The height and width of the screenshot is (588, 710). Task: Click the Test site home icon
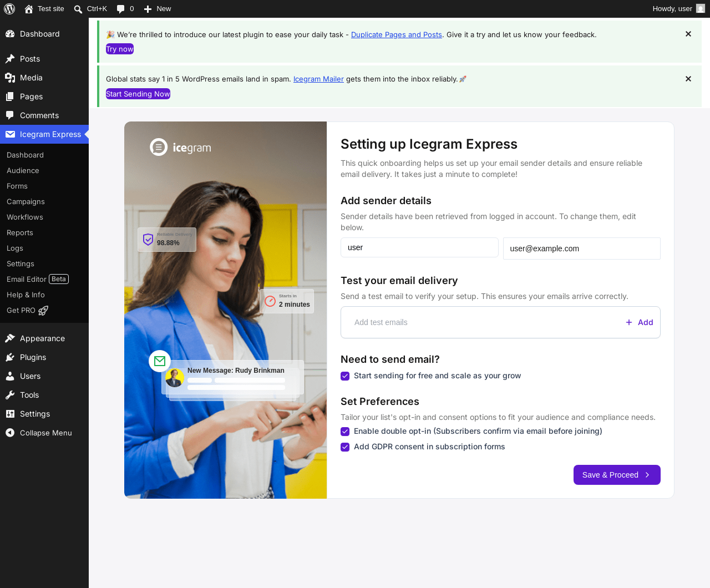pyautogui.click(x=29, y=9)
